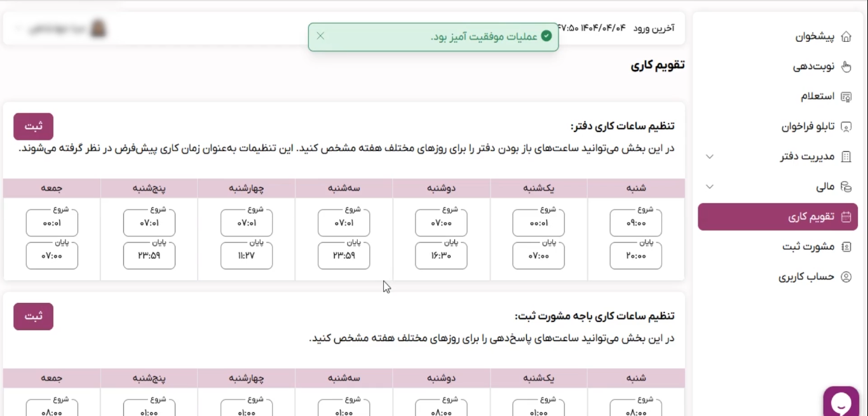Click the تنظیم ساعات کاری دفتر heading
868x416 pixels.
(622, 126)
